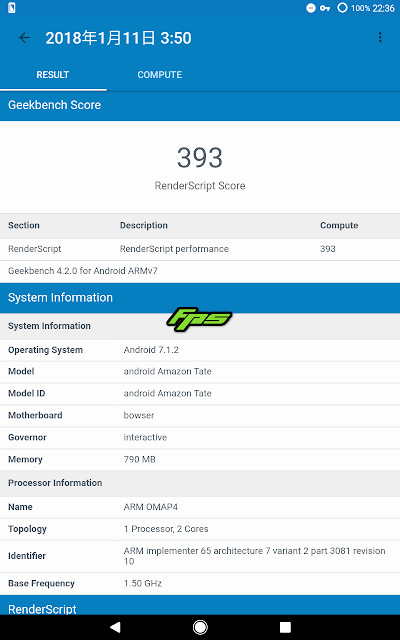Tap the blue System Information header
Viewport: 400px width, 640px height.
tap(200, 298)
